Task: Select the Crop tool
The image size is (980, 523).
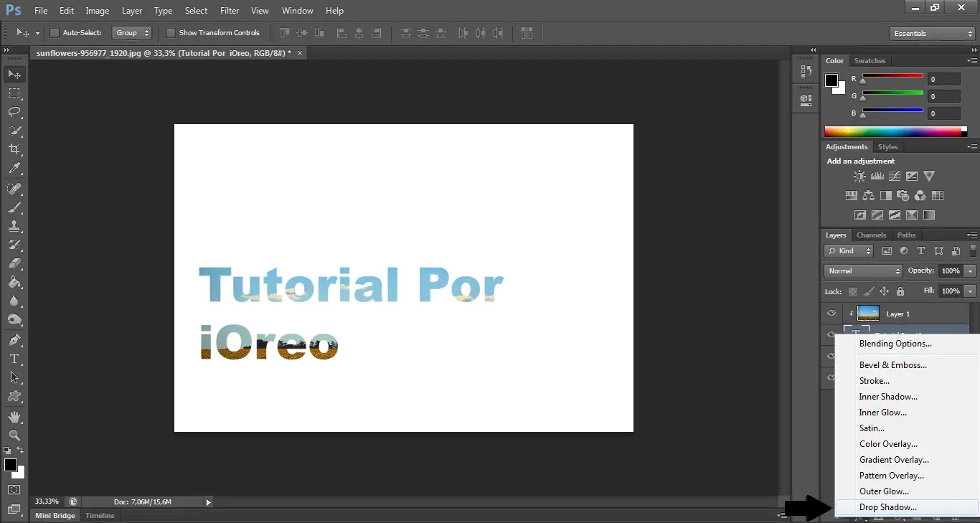Action: click(14, 149)
